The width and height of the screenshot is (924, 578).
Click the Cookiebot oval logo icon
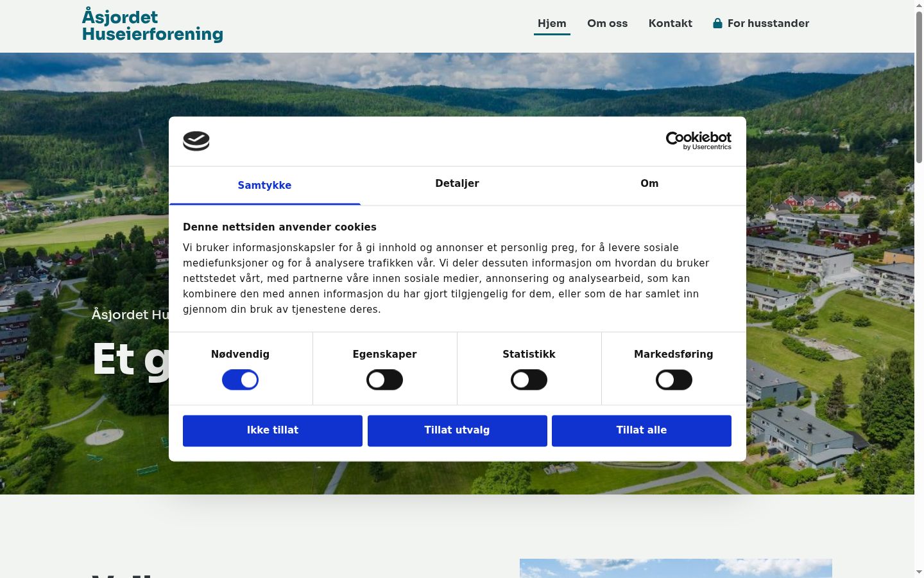pos(196,141)
